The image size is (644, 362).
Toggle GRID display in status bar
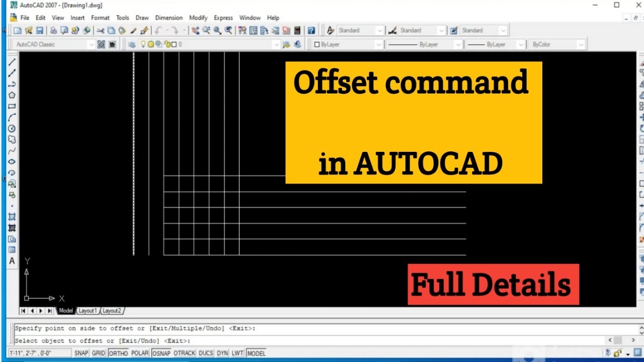pos(99,353)
